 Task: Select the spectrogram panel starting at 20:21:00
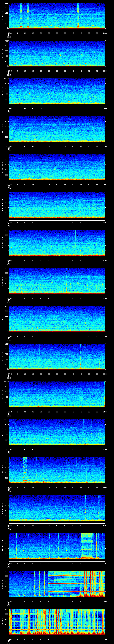(x=57, y=129)
